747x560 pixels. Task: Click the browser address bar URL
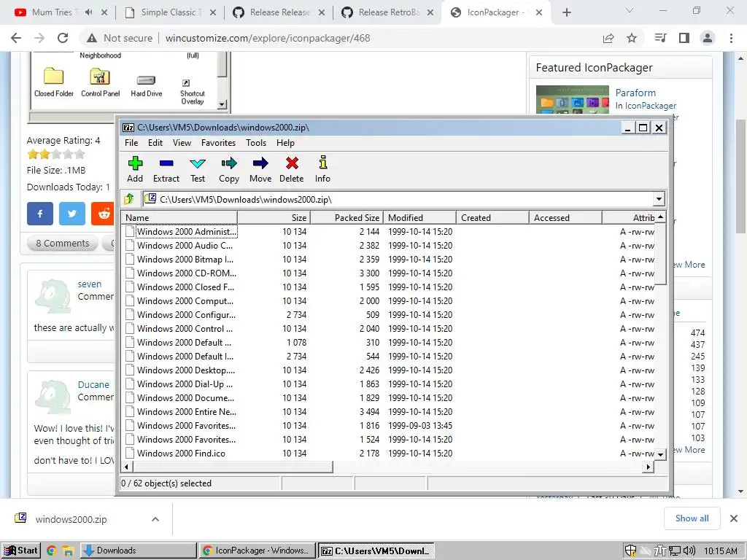pyautogui.click(x=268, y=38)
